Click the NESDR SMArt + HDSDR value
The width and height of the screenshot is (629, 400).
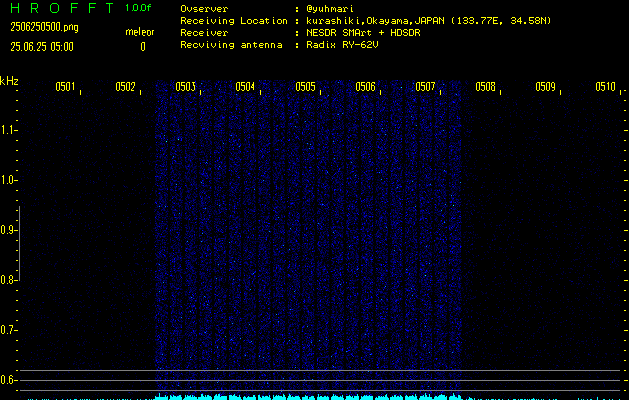coord(363,33)
